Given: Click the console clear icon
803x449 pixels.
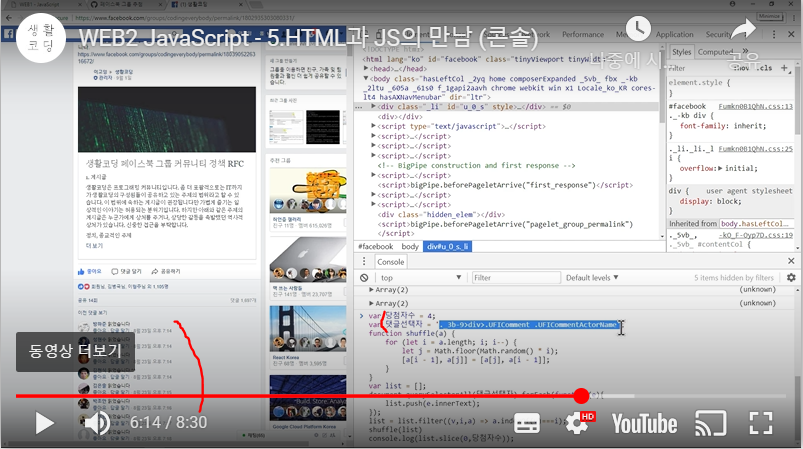Looking at the screenshot, I should 364,277.
